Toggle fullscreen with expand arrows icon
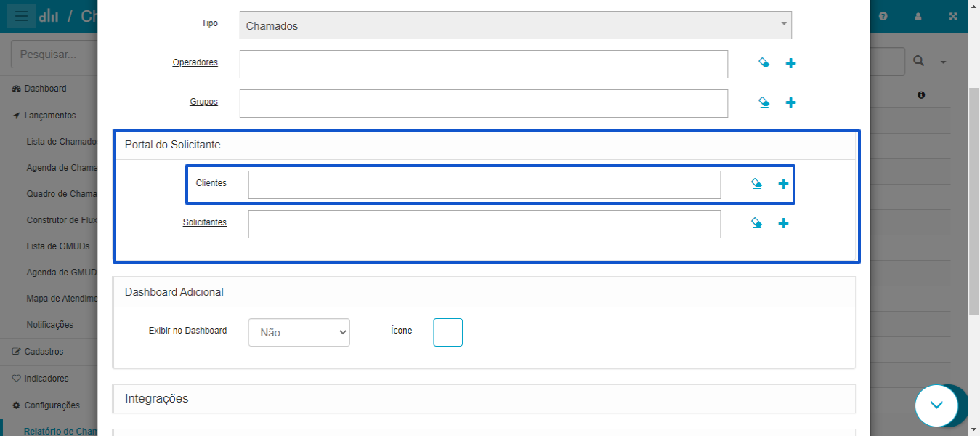 [954, 16]
